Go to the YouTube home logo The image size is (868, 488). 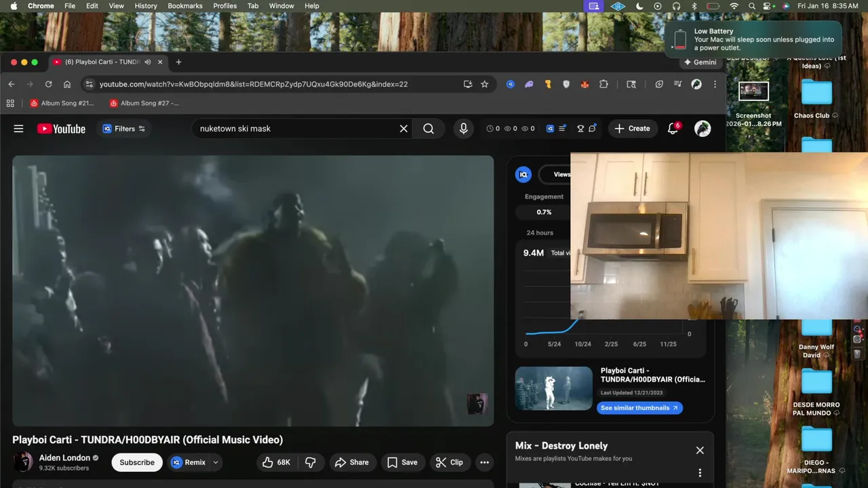(x=61, y=129)
